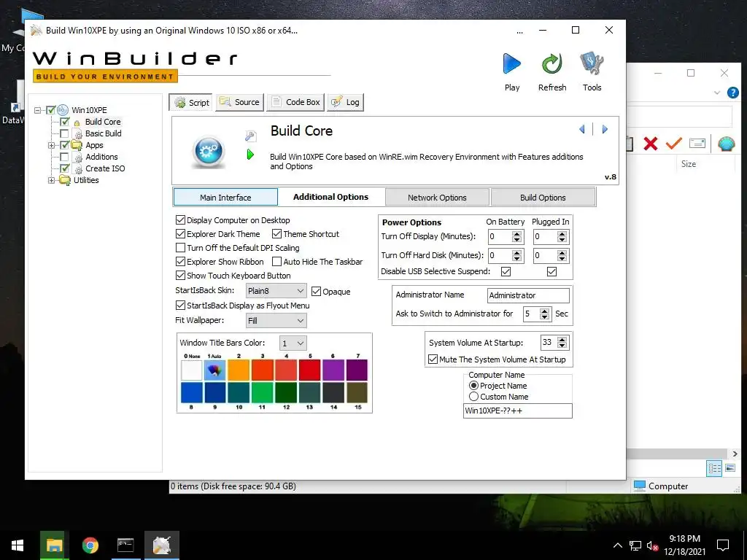The image size is (747, 560).
Task: Open the Fit Wallpaper dropdown
Action: pyautogui.click(x=276, y=321)
